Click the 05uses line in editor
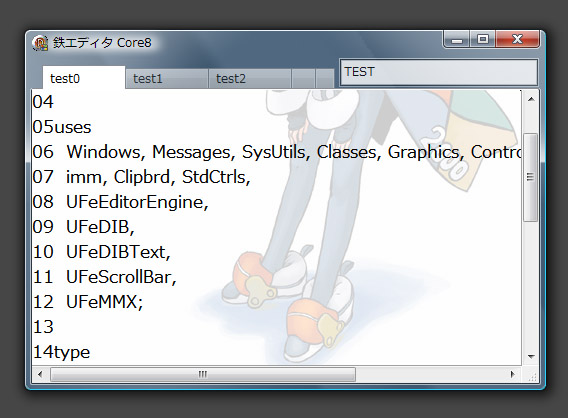 (62, 127)
